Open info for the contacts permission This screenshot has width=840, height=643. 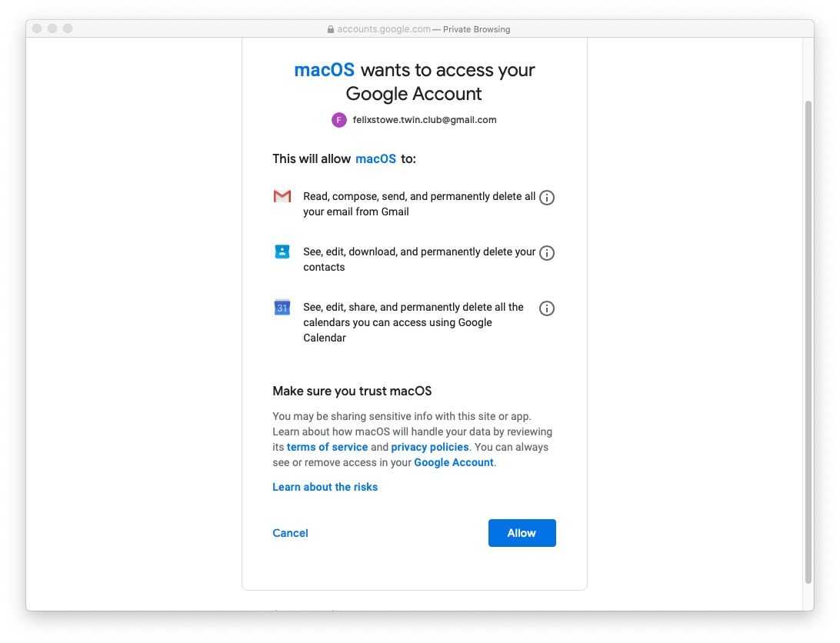coord(547,253)
